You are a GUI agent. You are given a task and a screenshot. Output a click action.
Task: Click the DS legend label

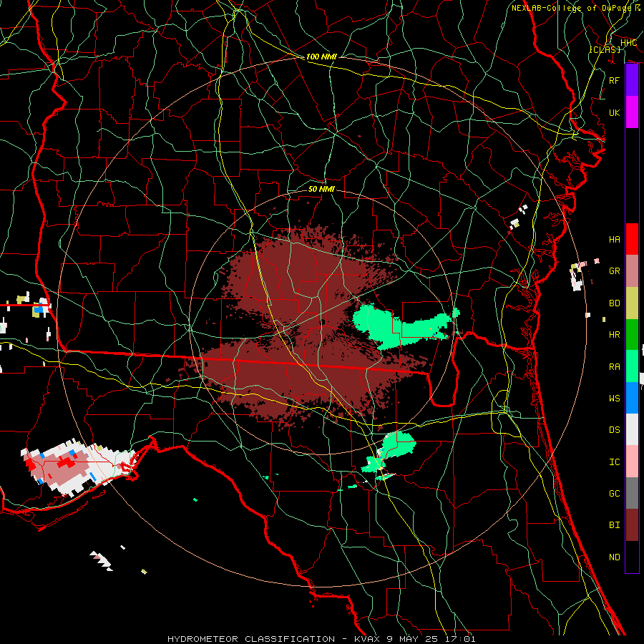(x=615, y=430)
